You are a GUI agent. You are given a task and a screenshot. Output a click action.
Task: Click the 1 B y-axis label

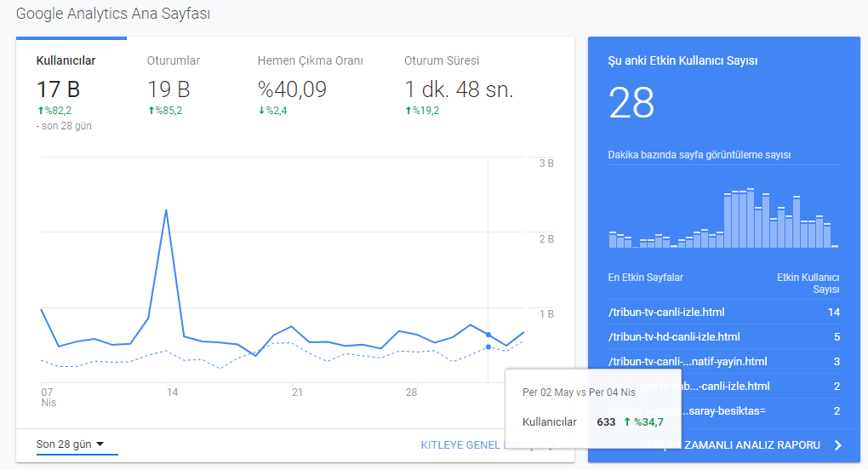point(546,314)
